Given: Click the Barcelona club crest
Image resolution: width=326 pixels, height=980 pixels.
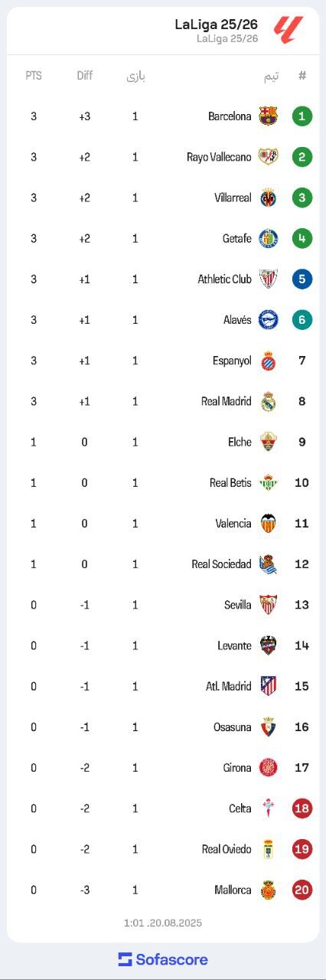Looking at the screenshot, I should click(x=268, y=116).
